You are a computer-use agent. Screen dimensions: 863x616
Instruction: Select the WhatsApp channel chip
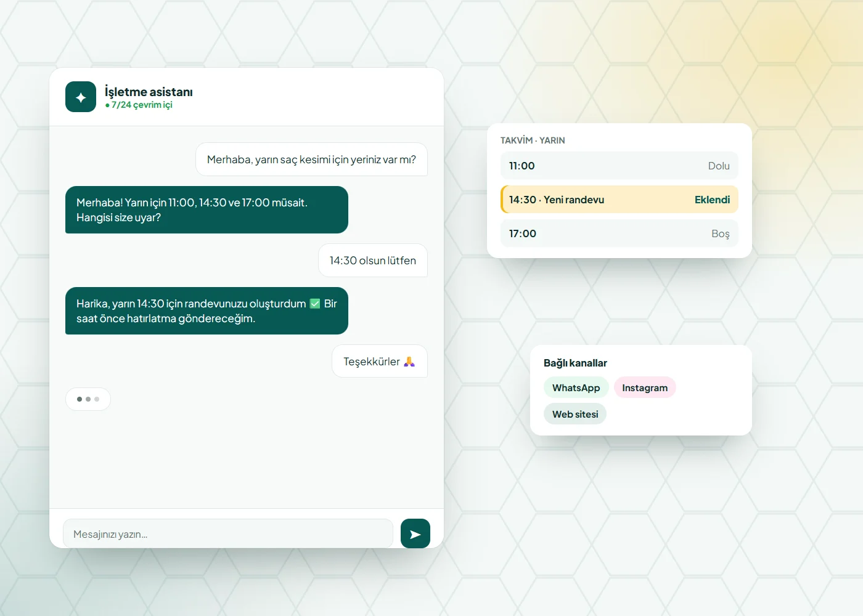coord(576,387)
